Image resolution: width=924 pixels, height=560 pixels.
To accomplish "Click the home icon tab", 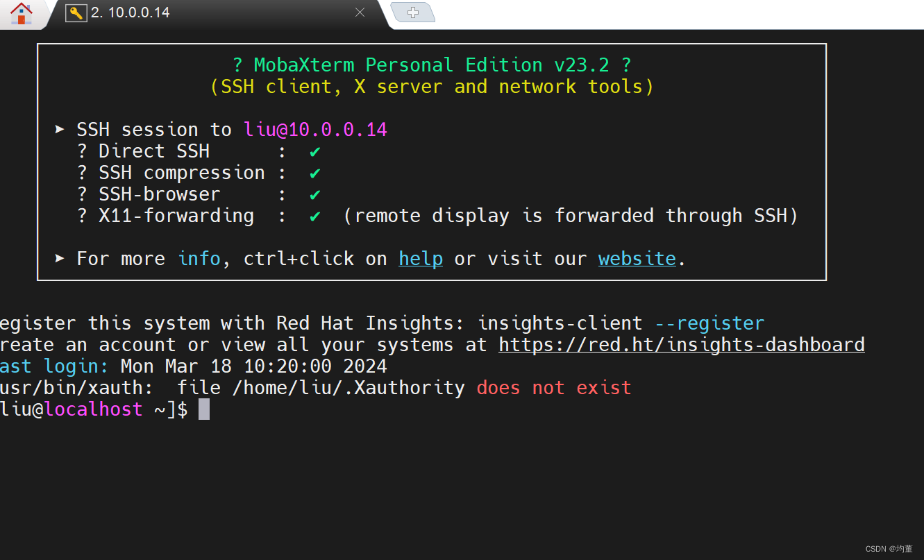I will [x=21, y=12].
